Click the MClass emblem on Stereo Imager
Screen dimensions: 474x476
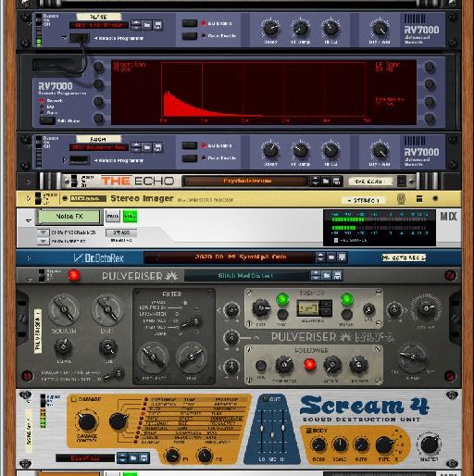tap(401, 199)
